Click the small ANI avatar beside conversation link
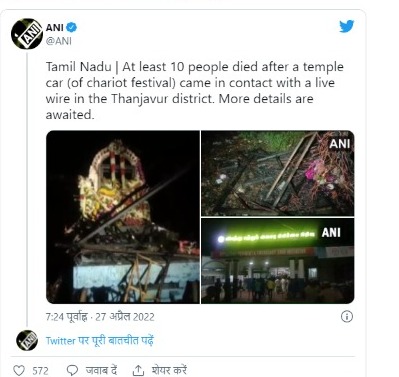The image size is (399, 377). (x=27, y=340)
